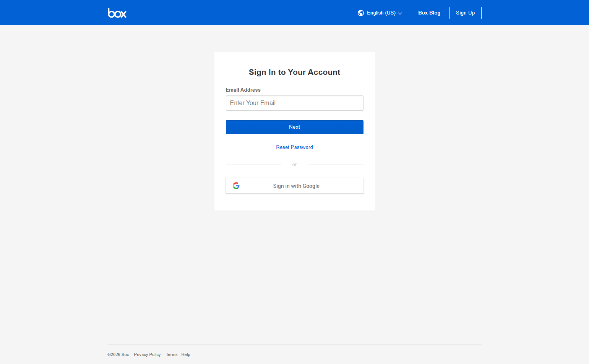
Task: Click the ©2026 Box copyright text
Action: (x=118, y=355)
